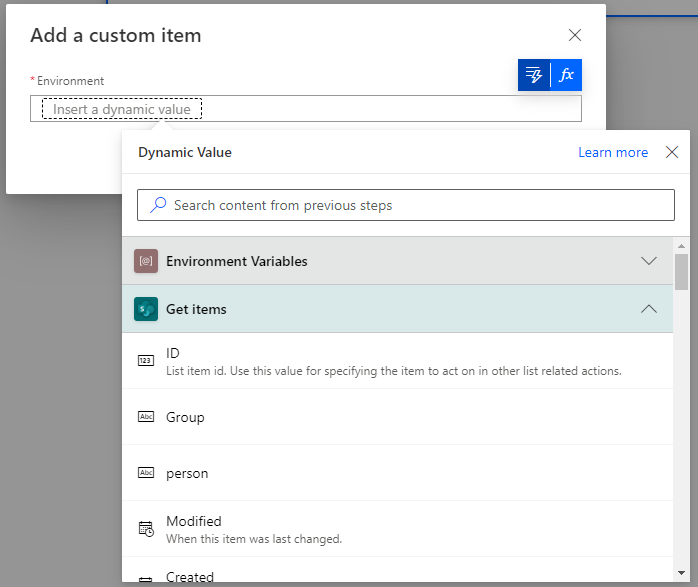Select the Group dynamic value

coord(397,417)
